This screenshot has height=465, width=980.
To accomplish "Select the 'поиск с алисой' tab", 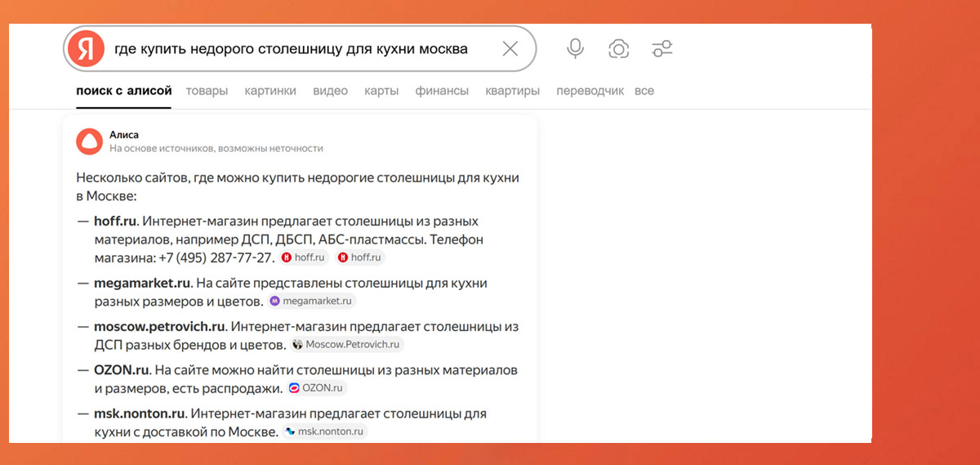I will [123, 91].
